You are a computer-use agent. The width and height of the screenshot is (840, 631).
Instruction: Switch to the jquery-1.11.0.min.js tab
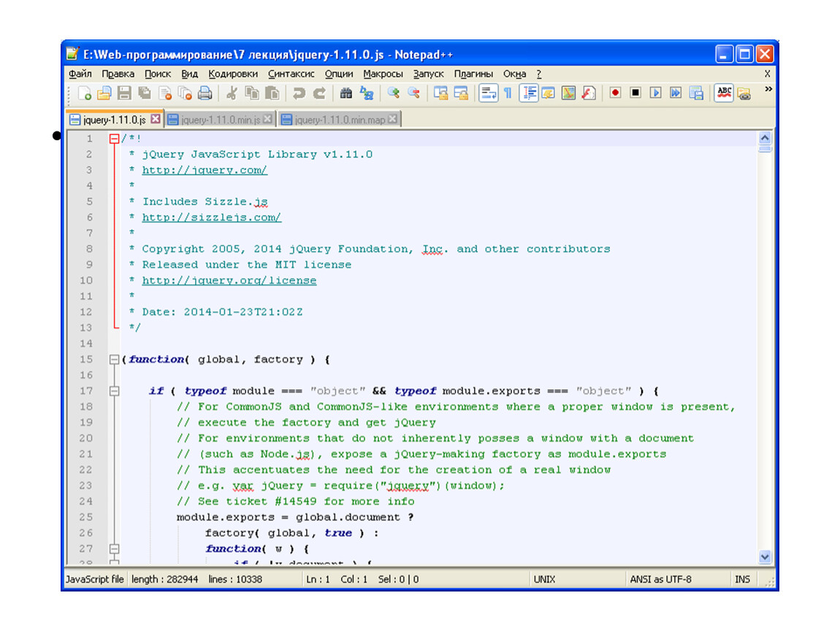[x=220, y=120]
